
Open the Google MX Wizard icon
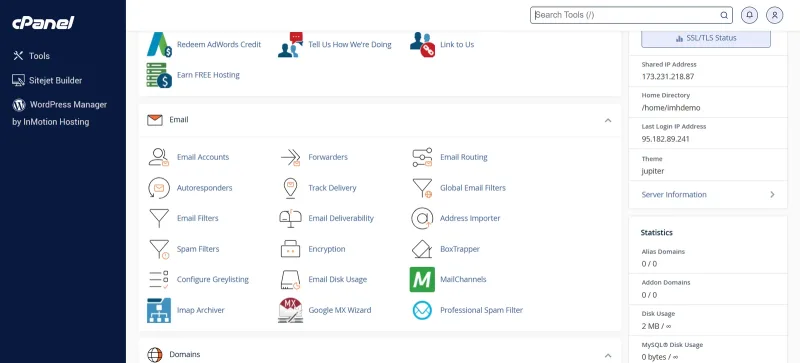click(x=290, y=310)
